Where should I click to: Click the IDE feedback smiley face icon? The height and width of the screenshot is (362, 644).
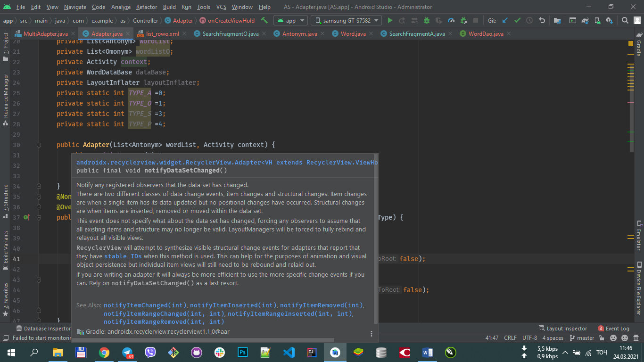pyautogui.click(x=613, y=338)
